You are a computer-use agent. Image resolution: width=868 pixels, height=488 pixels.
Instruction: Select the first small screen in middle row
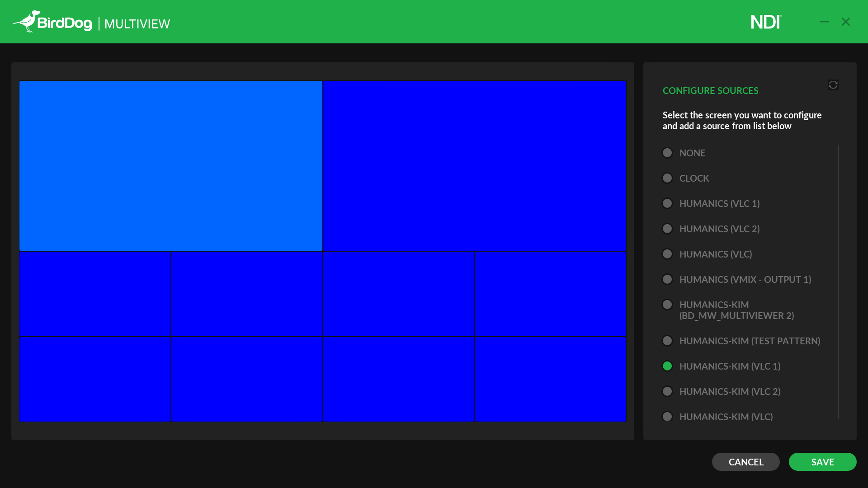pyautogui.click(x=95, y=294)
